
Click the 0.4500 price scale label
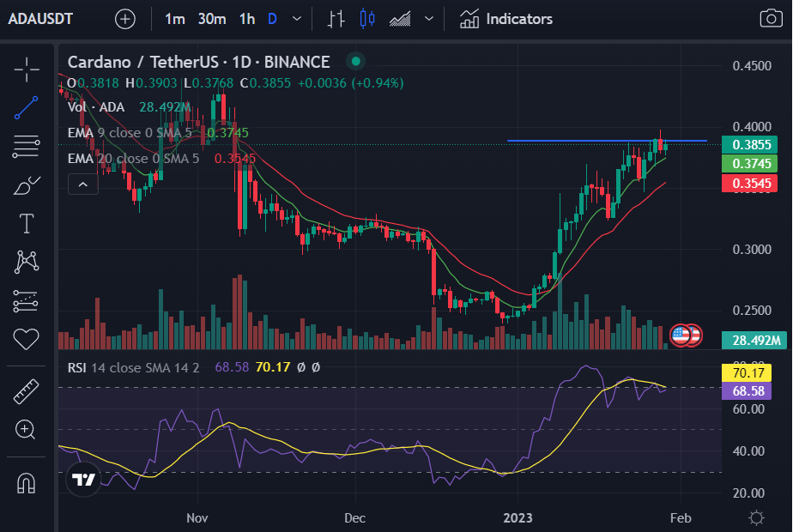(752, 66)
